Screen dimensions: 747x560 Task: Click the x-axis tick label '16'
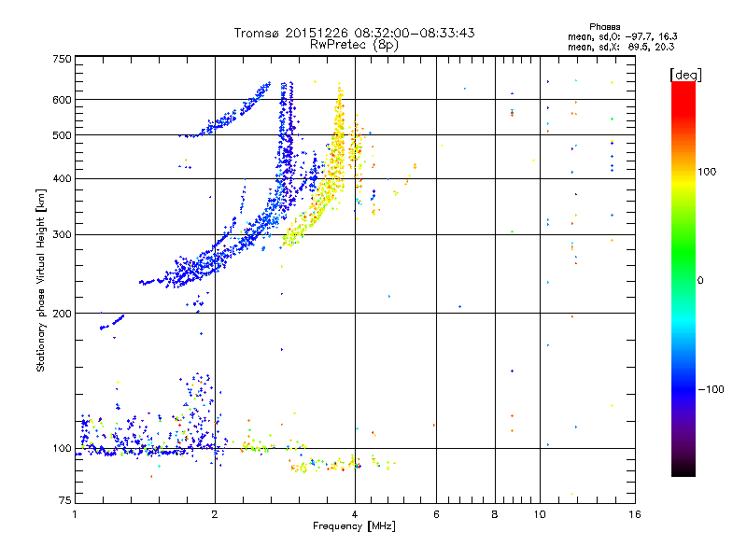pyautogui.click(x=635, y=514)
